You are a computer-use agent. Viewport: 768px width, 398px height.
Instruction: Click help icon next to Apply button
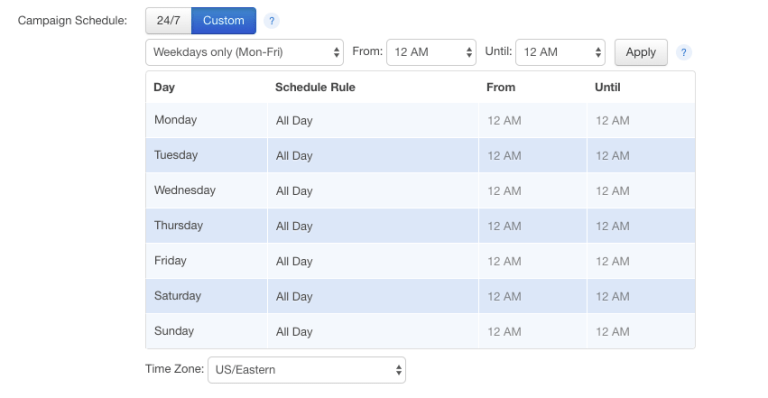tap(683, 52)
